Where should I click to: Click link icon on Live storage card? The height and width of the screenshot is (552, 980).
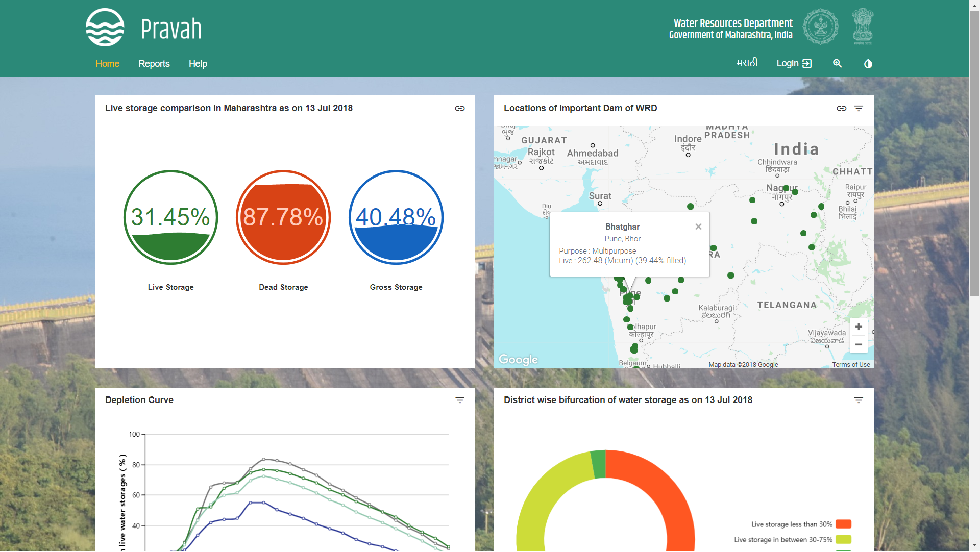point(459,108)
